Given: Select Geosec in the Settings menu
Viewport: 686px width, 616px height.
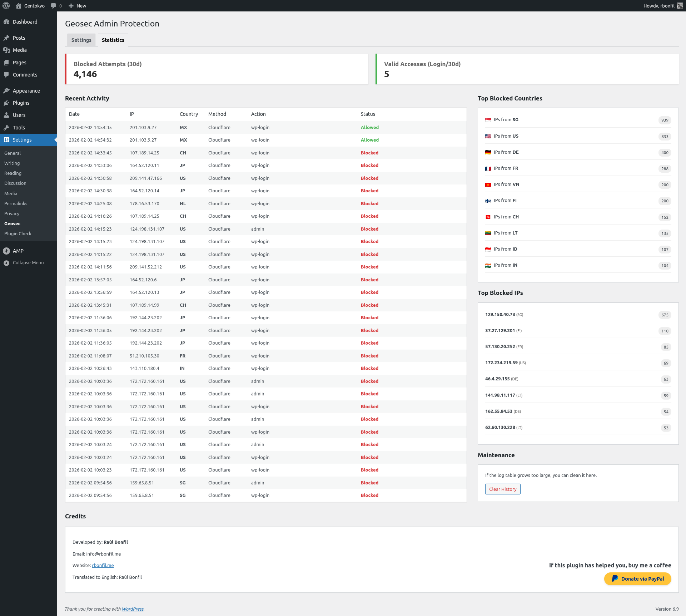Looking at the screenshot, I should coord(13,223).
